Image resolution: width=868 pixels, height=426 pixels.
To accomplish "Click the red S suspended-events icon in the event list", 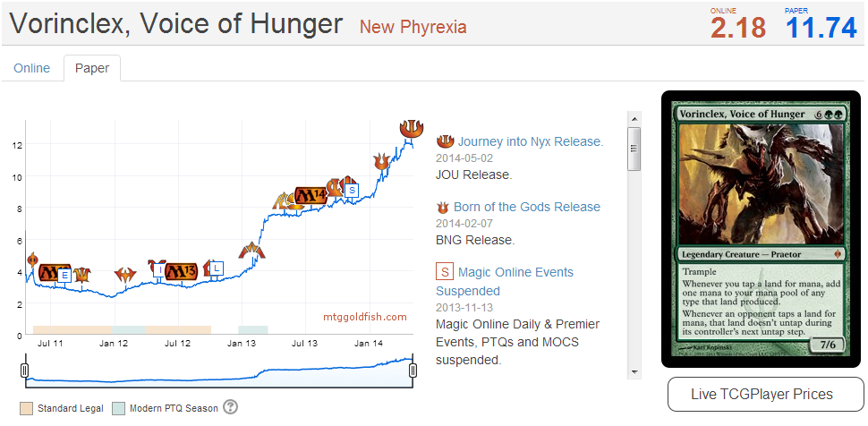I will click(444, 272).
